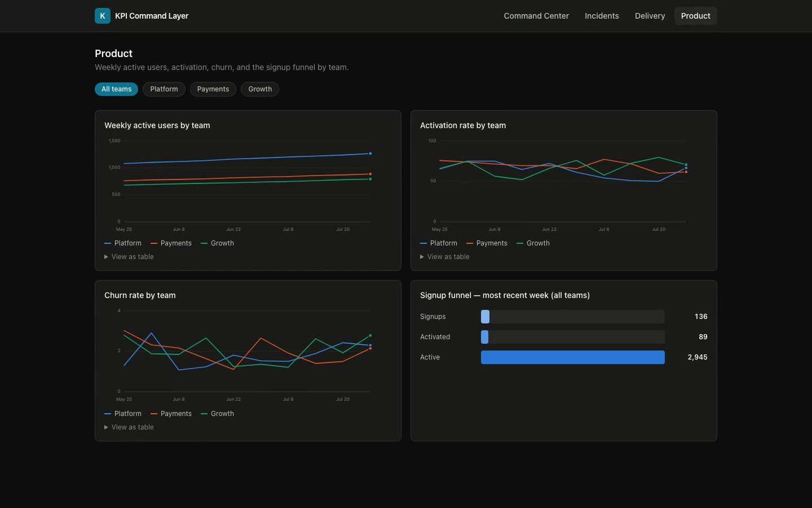Click the Product page heading
Viewport: 812px width, 508px height.
(113, 54)
